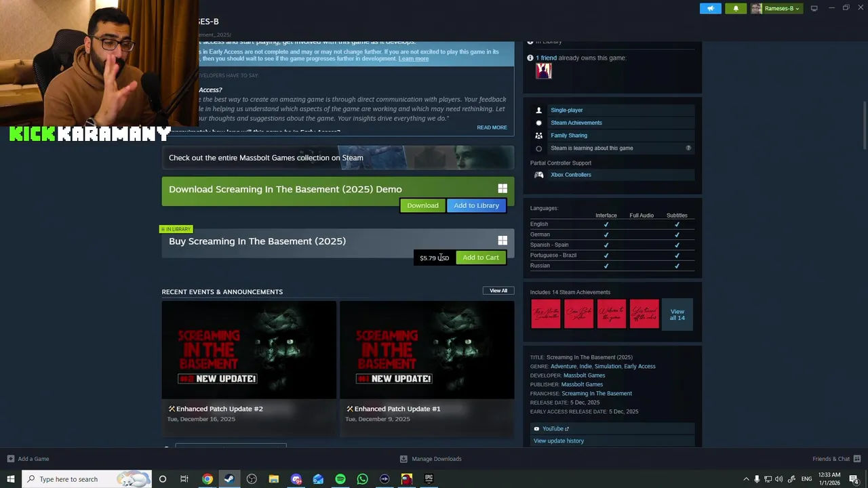868x488 pixels.
Task: Download the Screaming In The Basement demo
Action: pos(422,205)
